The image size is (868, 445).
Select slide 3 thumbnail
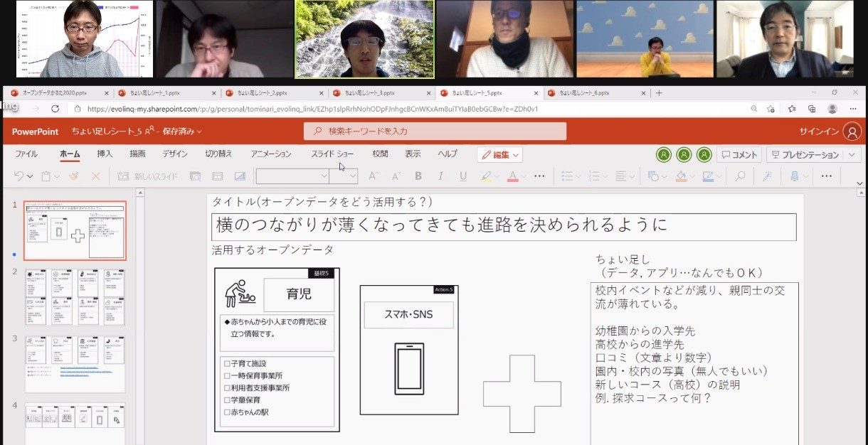75,364
